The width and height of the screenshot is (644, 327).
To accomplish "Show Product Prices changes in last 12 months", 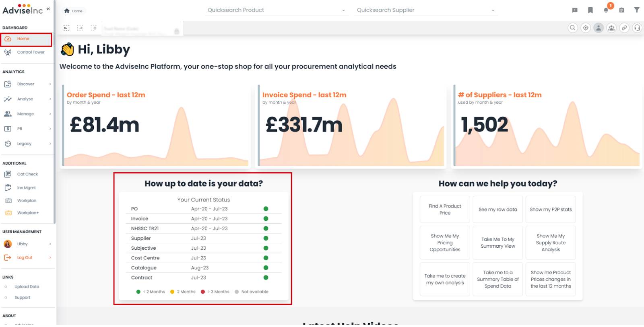I will pyautogui.click(x=551, y=279).
